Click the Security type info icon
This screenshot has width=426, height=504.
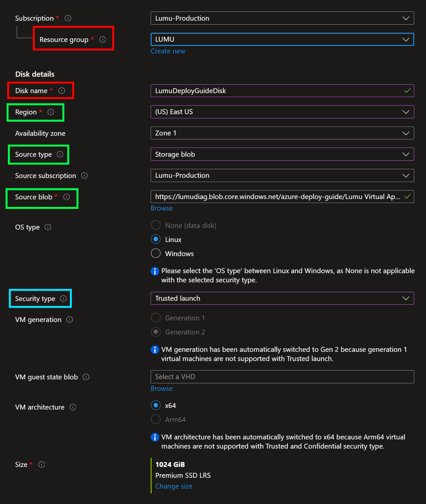click(x=63, y=299)
